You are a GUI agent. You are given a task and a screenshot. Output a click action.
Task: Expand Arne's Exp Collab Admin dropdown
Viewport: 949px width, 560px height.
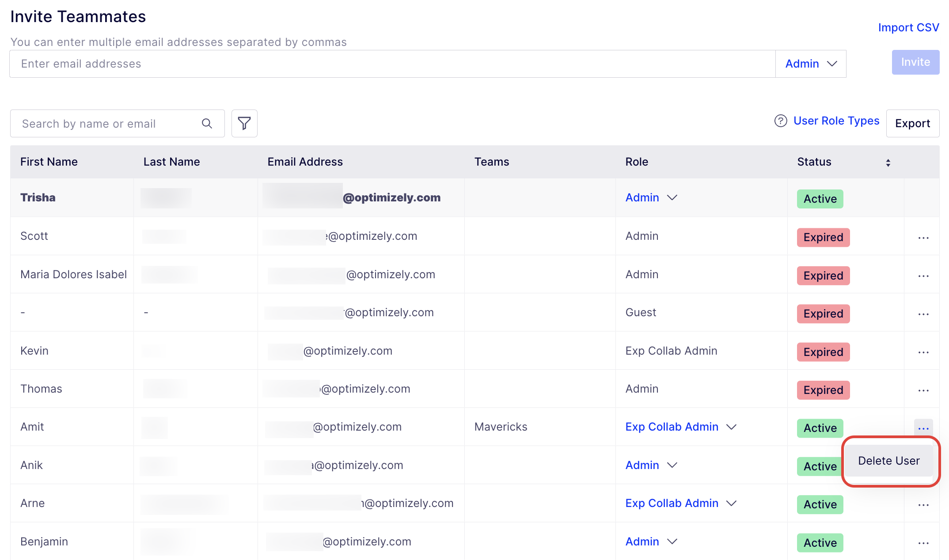(x=681, y=503)
